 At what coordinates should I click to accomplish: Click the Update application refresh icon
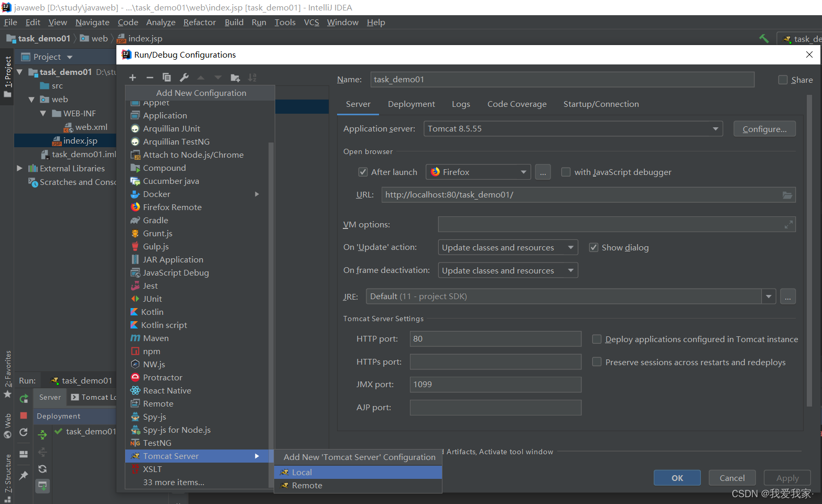[24, 432]
